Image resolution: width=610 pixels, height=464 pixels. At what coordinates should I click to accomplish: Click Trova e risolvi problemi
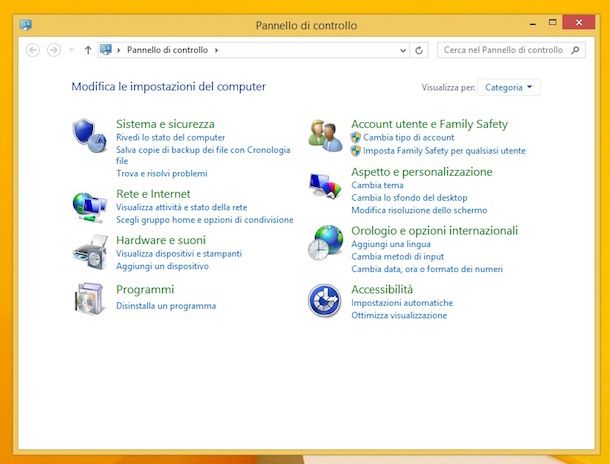pos(162,173)
